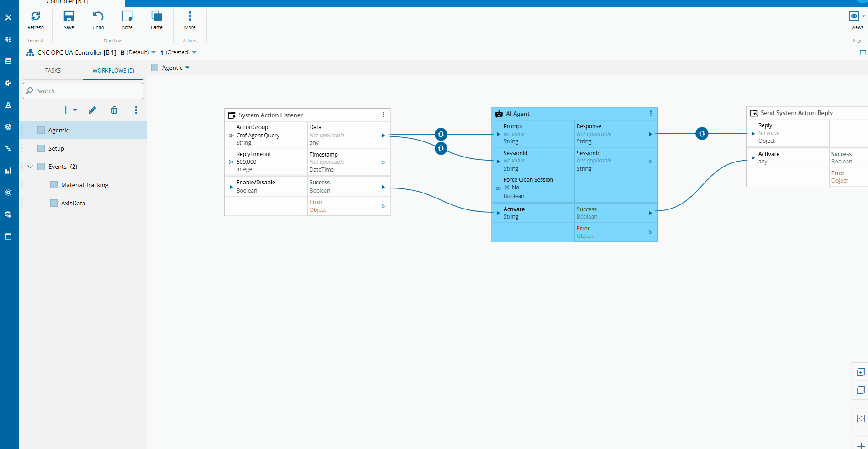Click the trash icon to delete a workflow

tap(114, 110)
